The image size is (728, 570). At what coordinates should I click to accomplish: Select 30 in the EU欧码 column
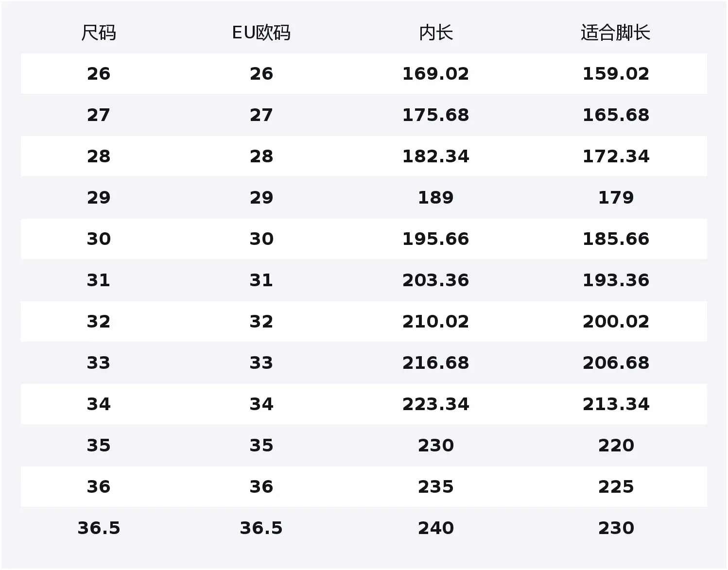(261, 239)
